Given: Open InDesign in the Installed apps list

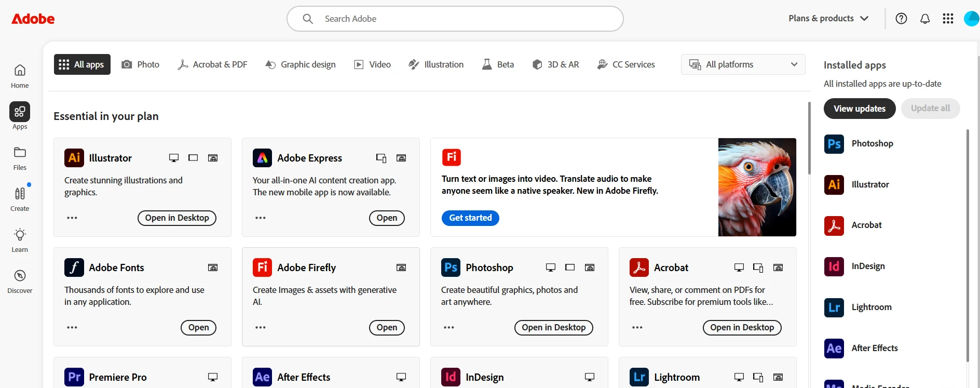Looking at the screenshot, I should pos(855,266).
